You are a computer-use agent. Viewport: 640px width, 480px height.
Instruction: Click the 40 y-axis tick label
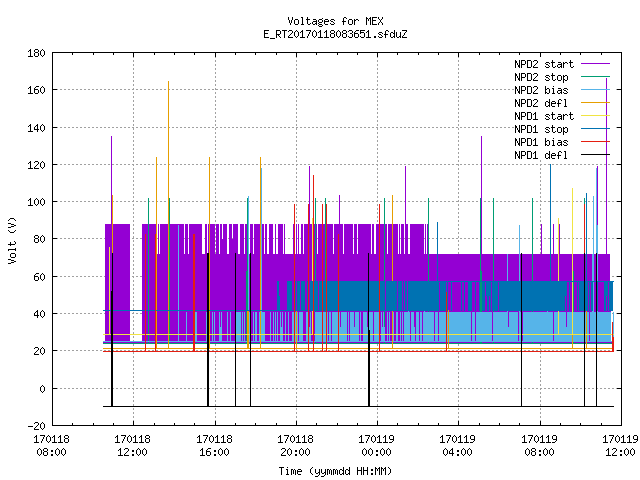coord(39,314)
